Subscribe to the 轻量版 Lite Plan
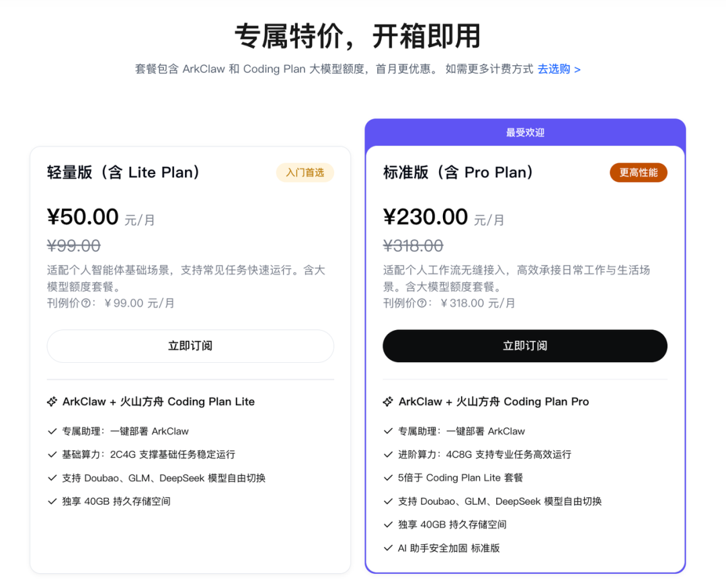This screenshot has width=726, height=588. pos(190,346)
